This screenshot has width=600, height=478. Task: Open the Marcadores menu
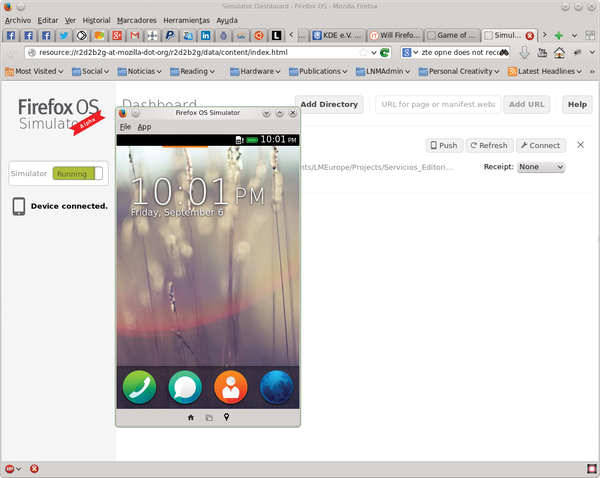coord(137,20)
